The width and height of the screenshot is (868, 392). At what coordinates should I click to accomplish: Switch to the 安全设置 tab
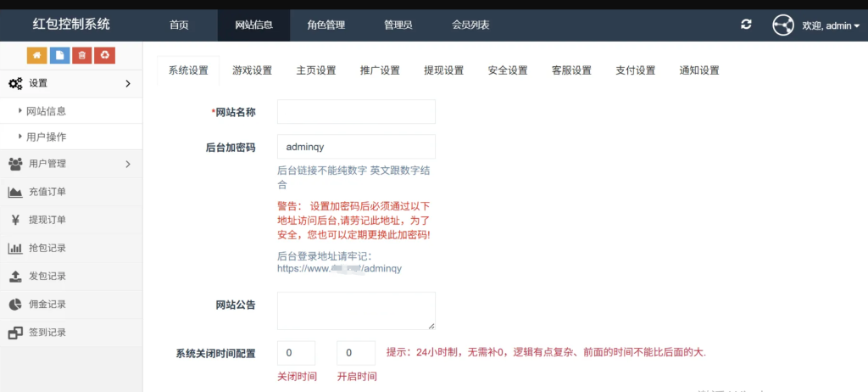tap(508, 70)
